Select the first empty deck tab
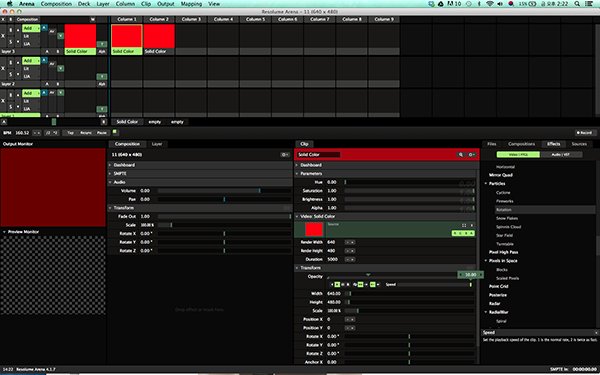 tap(155, 122)
